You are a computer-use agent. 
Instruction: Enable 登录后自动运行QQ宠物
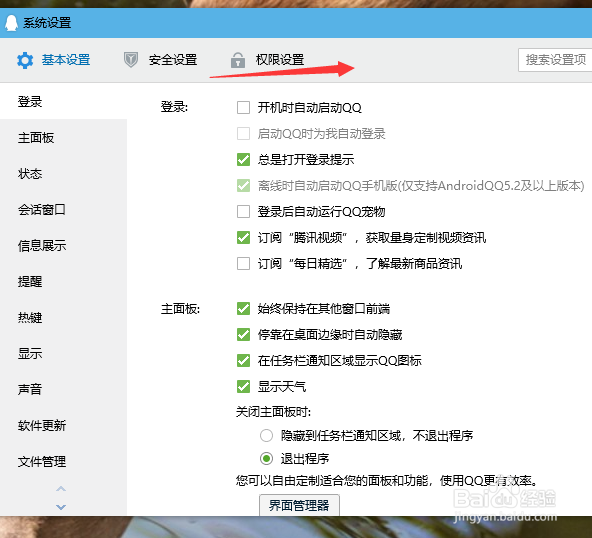[x=243, y=211]
